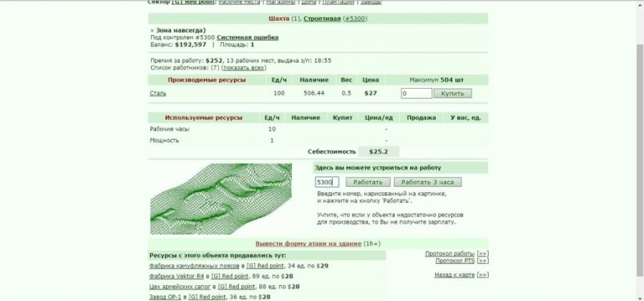Viewport: 644px width, 301px height.
Task: Click the Работать 3 часа button
Action: point(428,182)
